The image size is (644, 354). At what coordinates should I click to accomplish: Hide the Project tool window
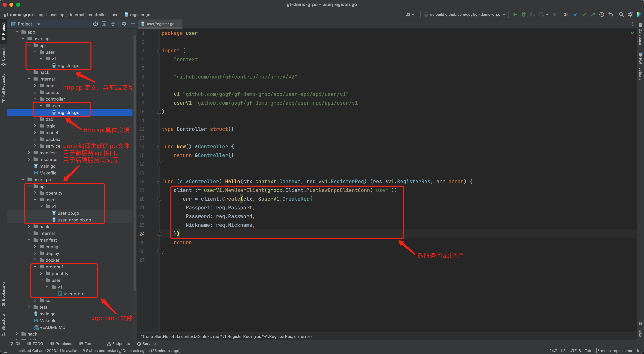133,24
